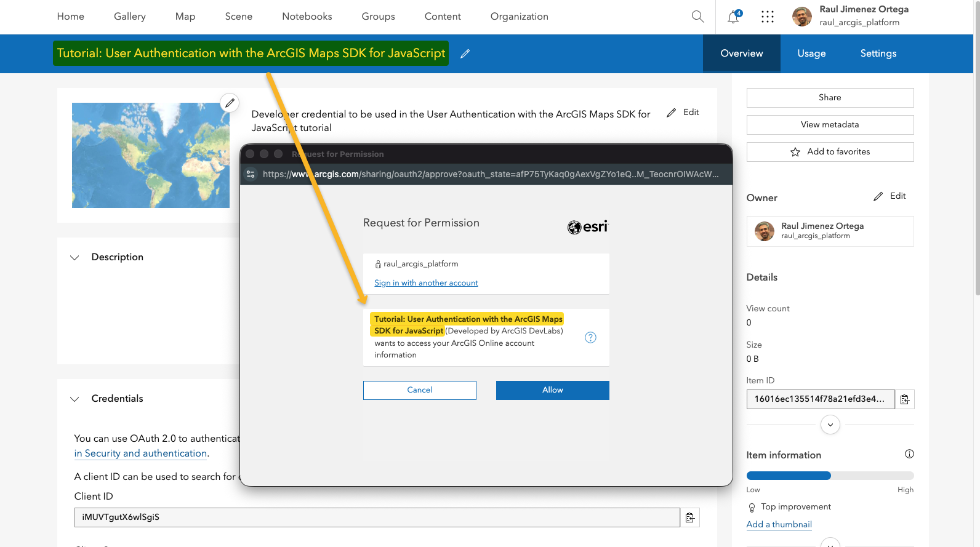The width and height of the screenshot is (980, 547).
Task: Open the help question mark in permission dialog
Action: [590, 337]
